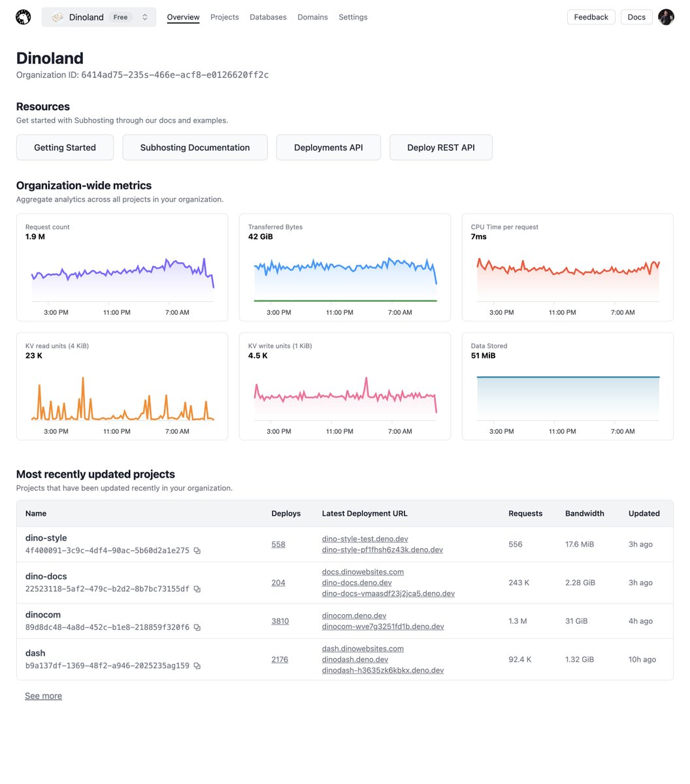690x784 pixels.
Task: Open dino-style's 558 deploys link
Action: [x=278, y=544]
